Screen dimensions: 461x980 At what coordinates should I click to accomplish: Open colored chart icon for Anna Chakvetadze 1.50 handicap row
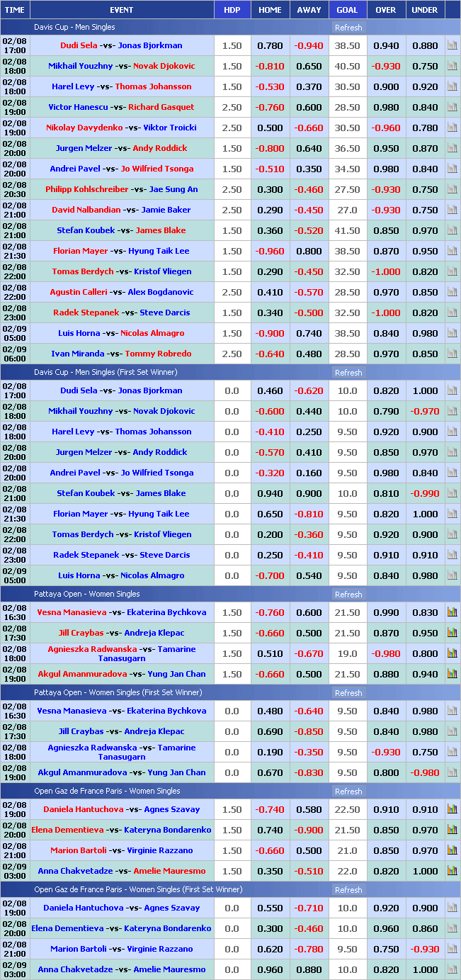pyautogui.click(x=452, y=871)
